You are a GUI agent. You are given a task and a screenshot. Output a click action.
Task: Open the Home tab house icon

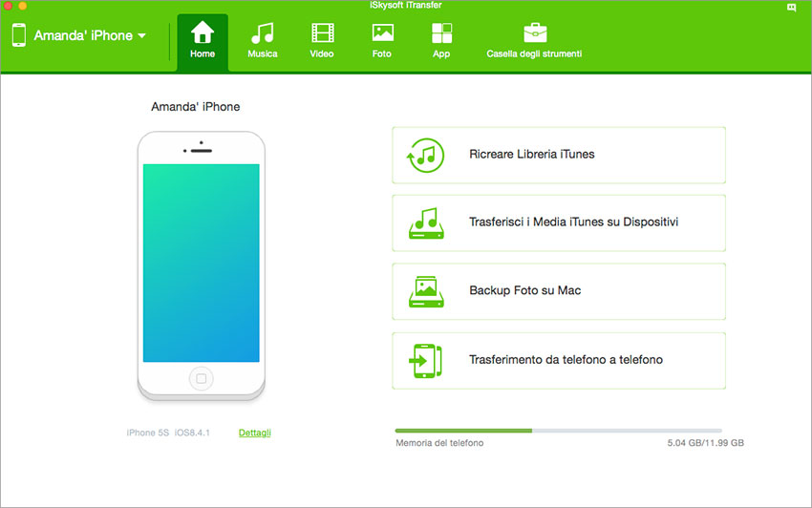point(202,32)
